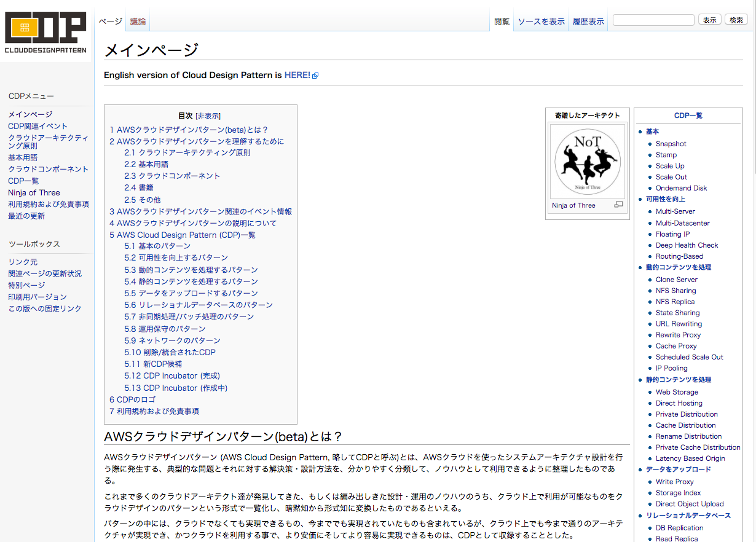This screenshot has width=756, height=542.
Task: Switch to the ページ tab
Action: (x=111, y=22)
